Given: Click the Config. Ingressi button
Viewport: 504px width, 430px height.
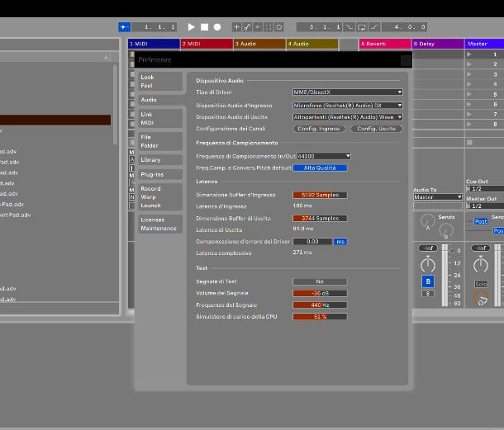Looking at the screenshot, I should pyautogui.click(x=319, y=129).
